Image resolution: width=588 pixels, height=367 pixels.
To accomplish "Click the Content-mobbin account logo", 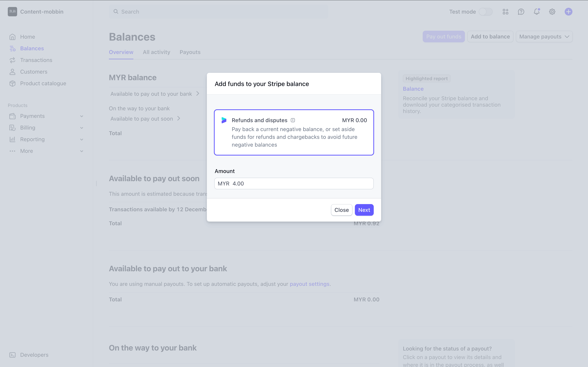I will pyautogui.click(x=12, y=12).
